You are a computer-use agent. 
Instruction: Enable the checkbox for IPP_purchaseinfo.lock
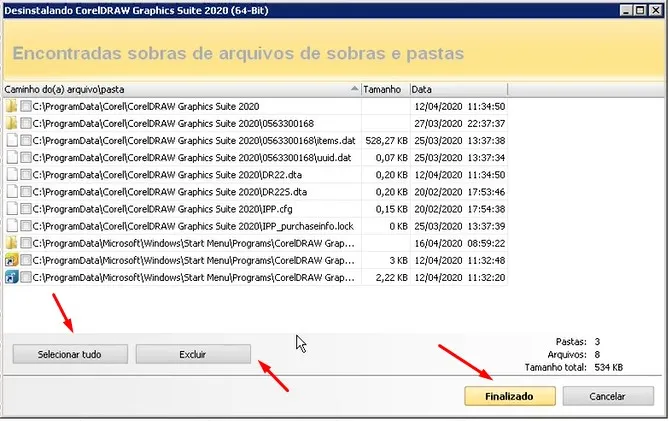tap(26, 225)
